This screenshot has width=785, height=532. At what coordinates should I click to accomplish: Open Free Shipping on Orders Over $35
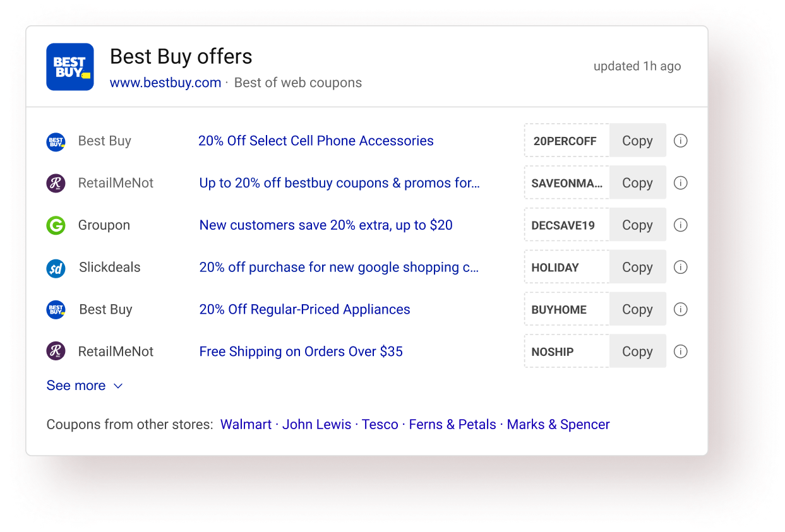(x=301, y=352)
